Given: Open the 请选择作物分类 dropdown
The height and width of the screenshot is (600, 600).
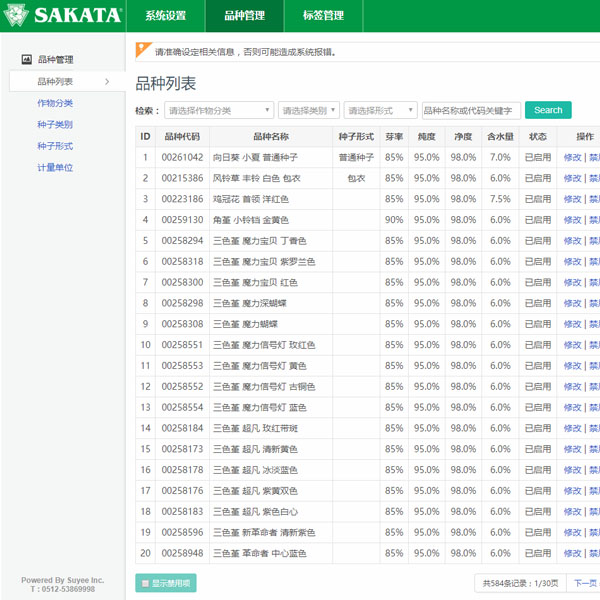Looking at the screenshot, I should (219, 110).
